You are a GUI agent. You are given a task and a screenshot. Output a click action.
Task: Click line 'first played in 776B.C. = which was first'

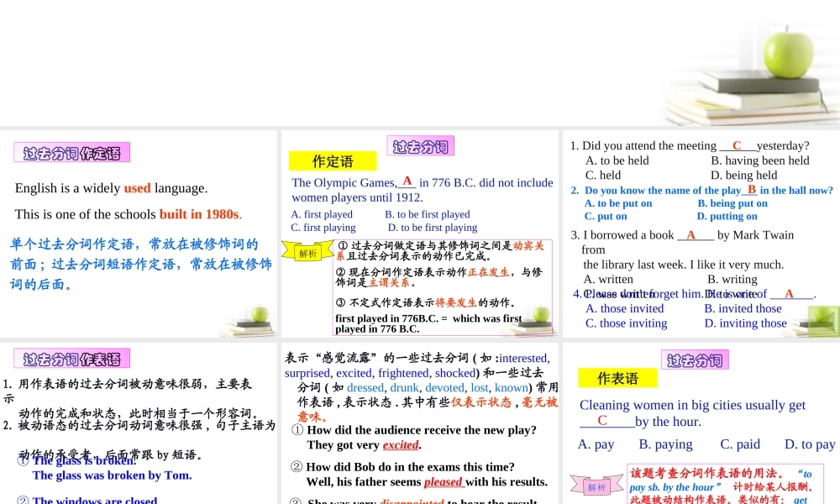[428, 318]
